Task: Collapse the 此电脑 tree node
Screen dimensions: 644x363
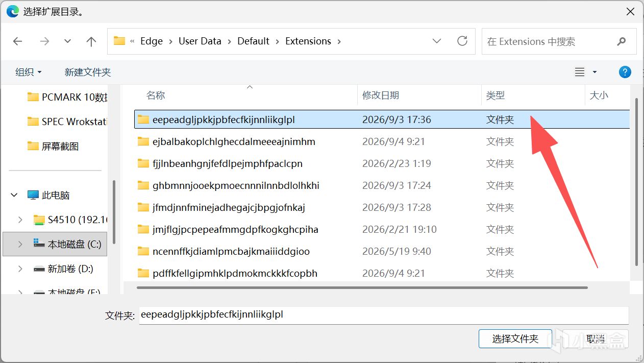Action: click(14, 195)
